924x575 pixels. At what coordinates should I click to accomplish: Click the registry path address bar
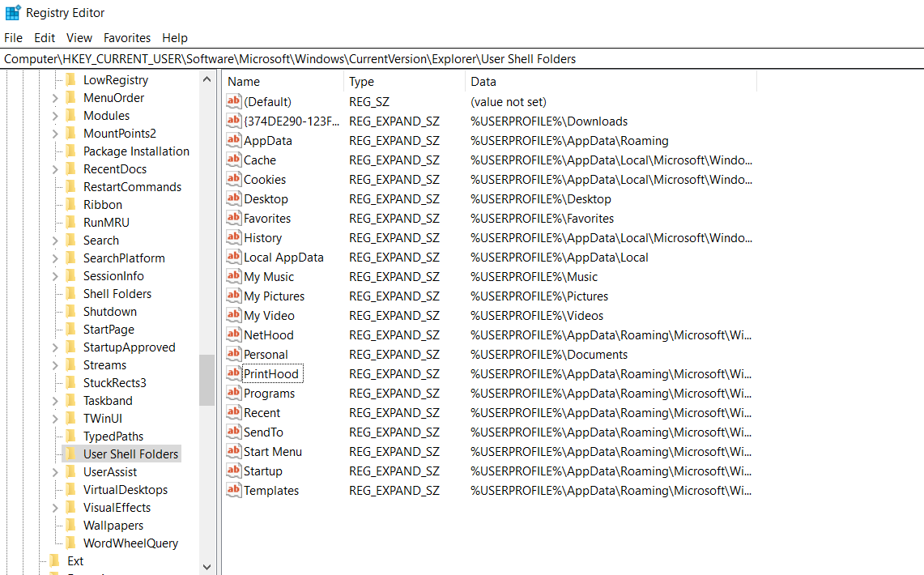[462, 59]
